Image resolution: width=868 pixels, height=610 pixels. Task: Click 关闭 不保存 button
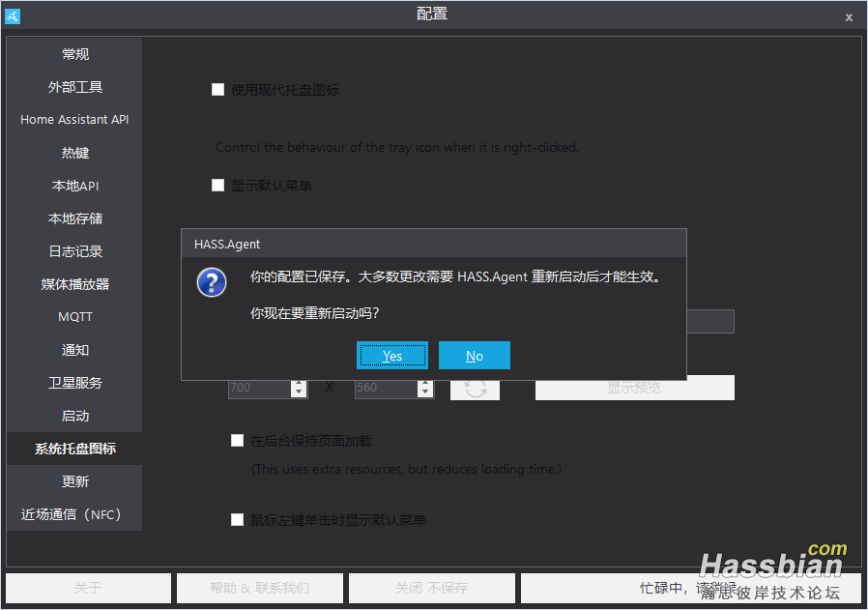(x=432, y=588)
